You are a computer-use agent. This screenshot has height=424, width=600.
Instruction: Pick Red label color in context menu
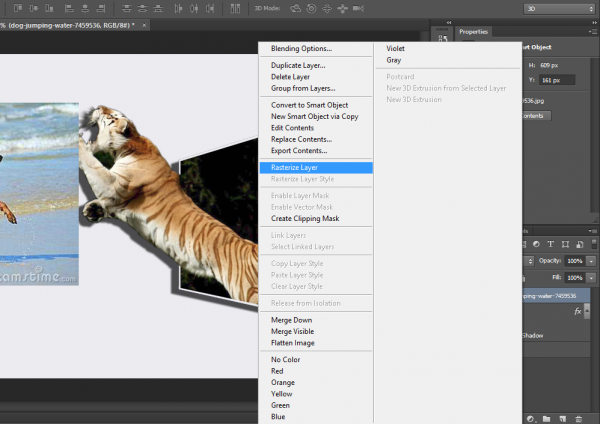pyautogui.click(x=277, y=371)
